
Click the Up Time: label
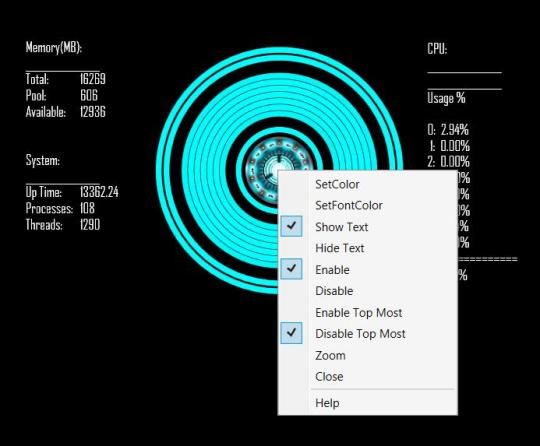pyautogui.click(x=44, y=192)
